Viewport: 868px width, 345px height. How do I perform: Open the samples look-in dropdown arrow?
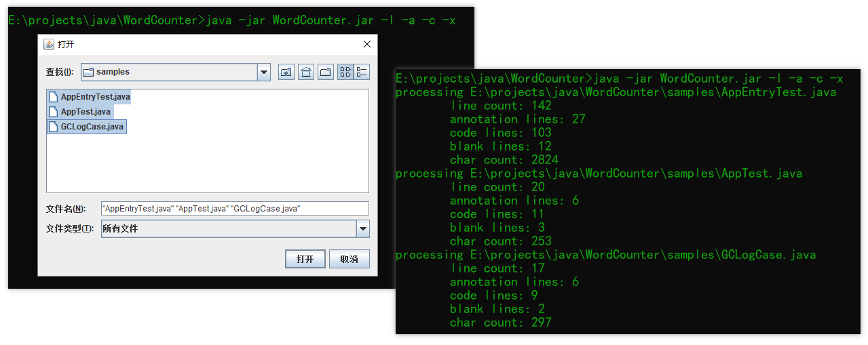pos(264,72)
